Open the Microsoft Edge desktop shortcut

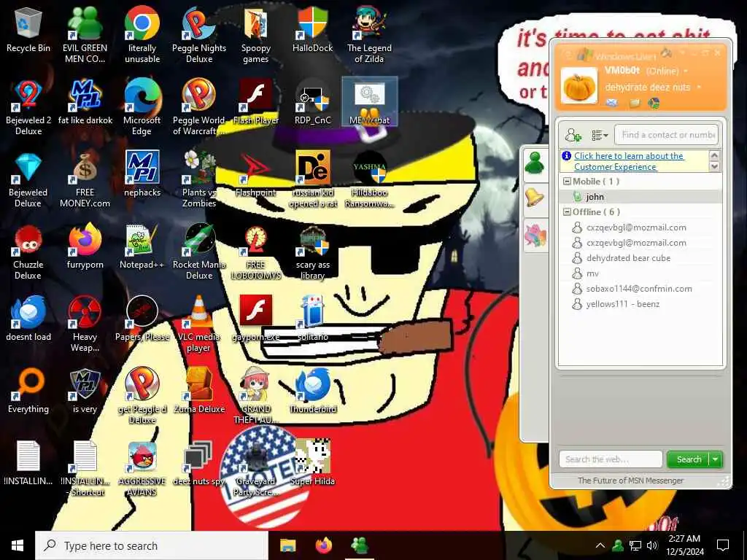pyautogui.click(x=142, y=108)
